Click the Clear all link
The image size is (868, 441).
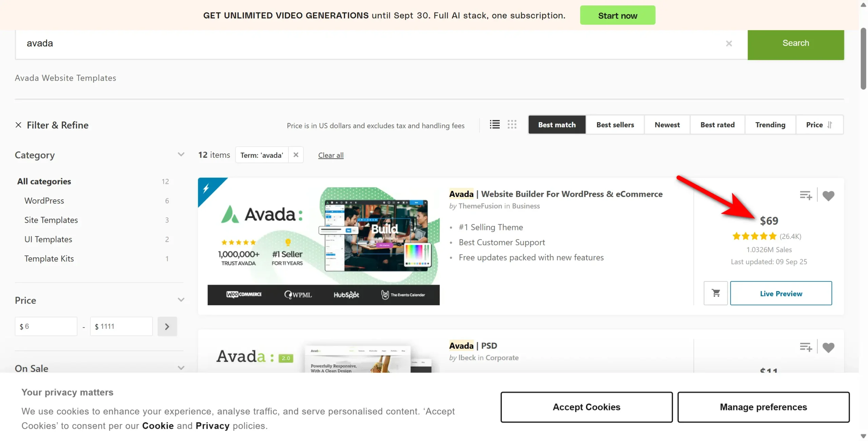(331, 155)
